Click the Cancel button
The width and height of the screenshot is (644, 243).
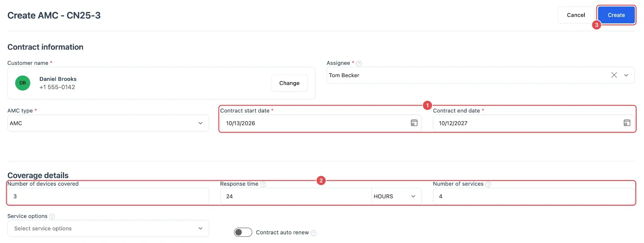click(576, 15)
